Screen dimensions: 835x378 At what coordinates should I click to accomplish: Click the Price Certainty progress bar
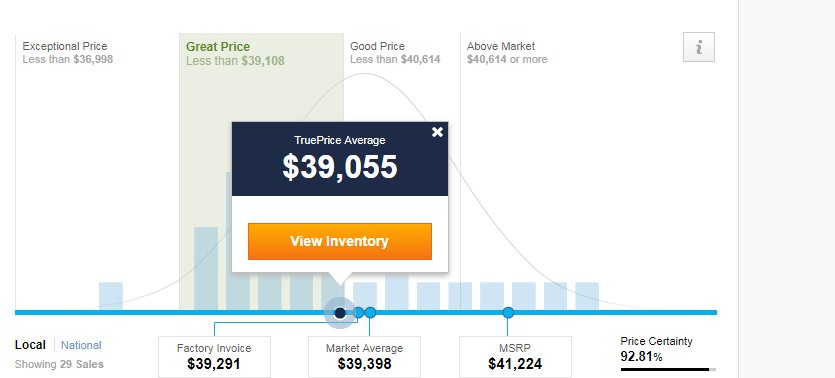pos(668,369)
